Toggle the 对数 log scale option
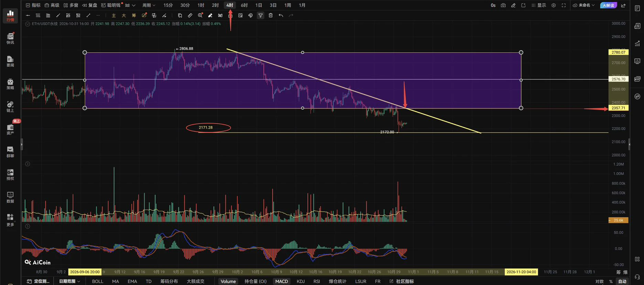The image size is (644, 285). pos(600,281)
